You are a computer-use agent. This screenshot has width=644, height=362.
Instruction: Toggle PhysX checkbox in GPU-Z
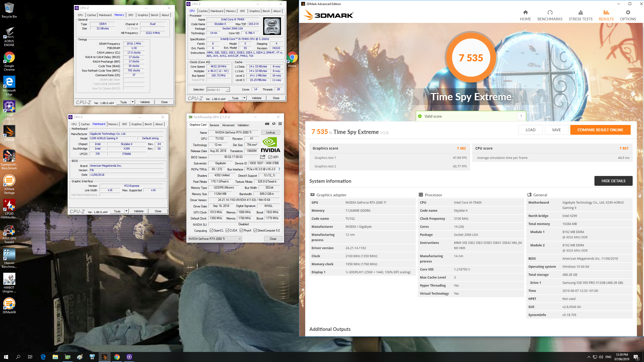(x=242, y=231)
